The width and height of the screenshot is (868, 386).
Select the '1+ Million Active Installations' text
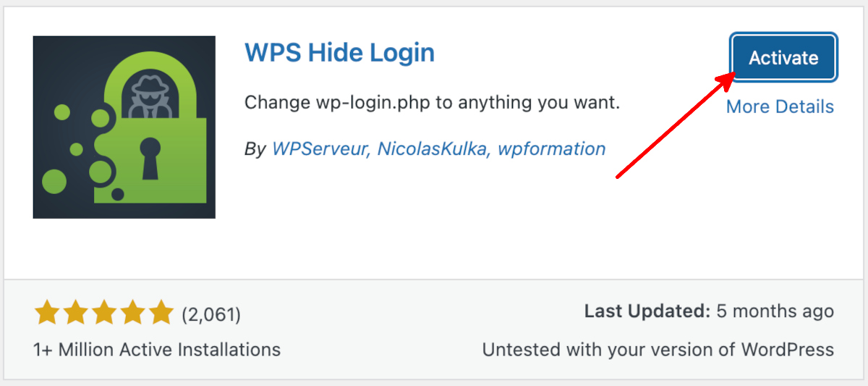[157, 350]
